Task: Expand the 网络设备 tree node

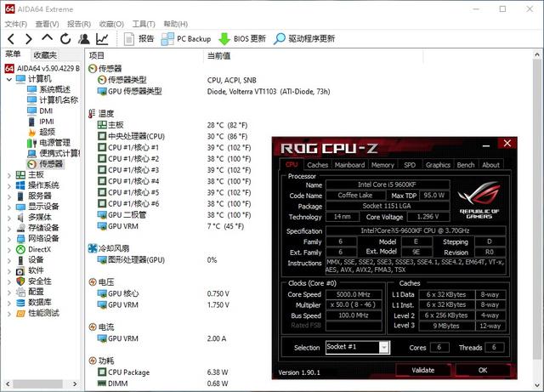Action: [x=9, y=239]
